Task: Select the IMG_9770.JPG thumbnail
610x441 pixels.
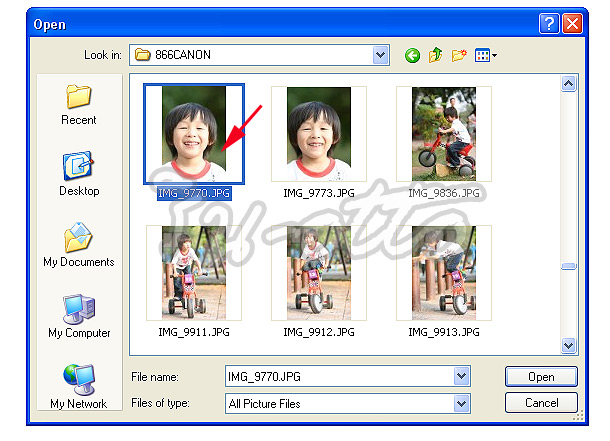Action: pos(194,134)
